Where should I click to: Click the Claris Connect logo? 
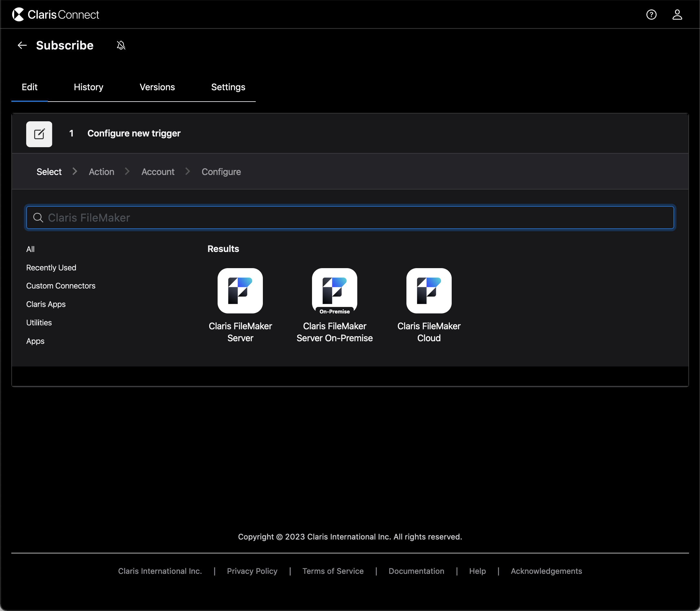click(x=56, y=14)
